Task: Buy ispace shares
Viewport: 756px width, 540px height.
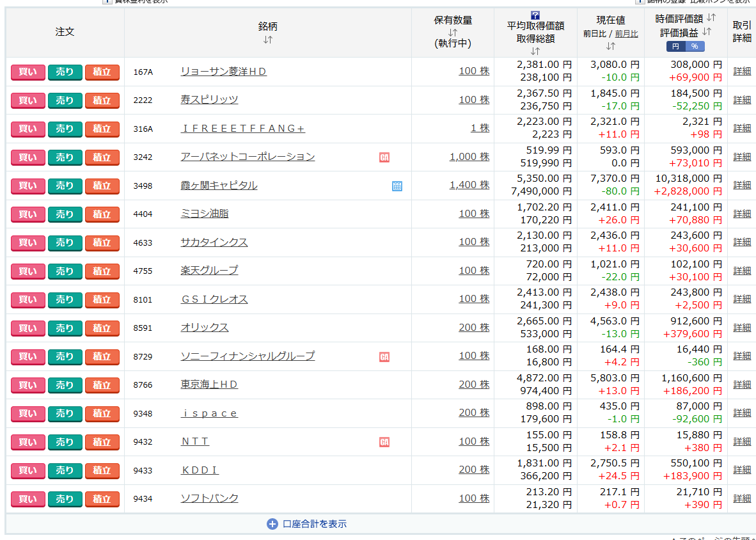Action: coord(28,414)
